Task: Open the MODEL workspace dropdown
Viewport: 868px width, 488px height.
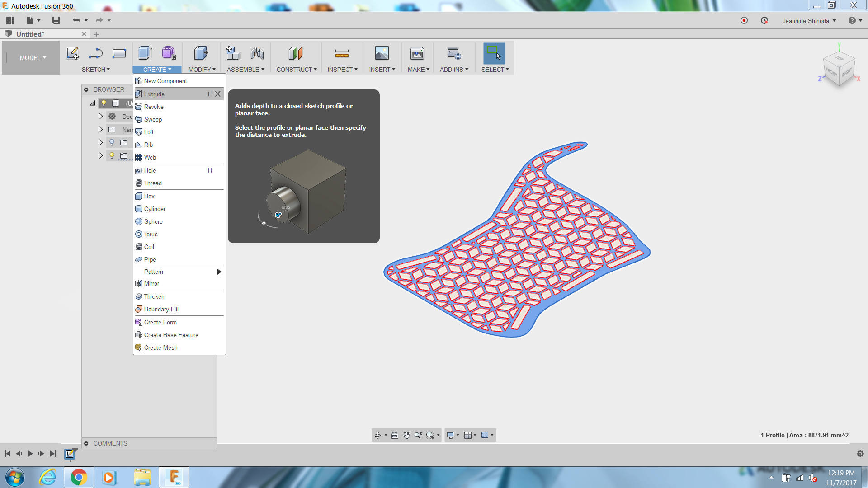Action: [x=33, y=58]
